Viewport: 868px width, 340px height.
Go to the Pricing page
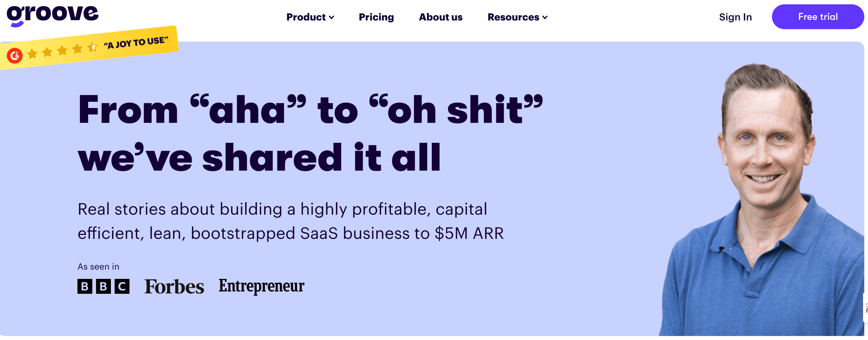click(x=376, y=17)
